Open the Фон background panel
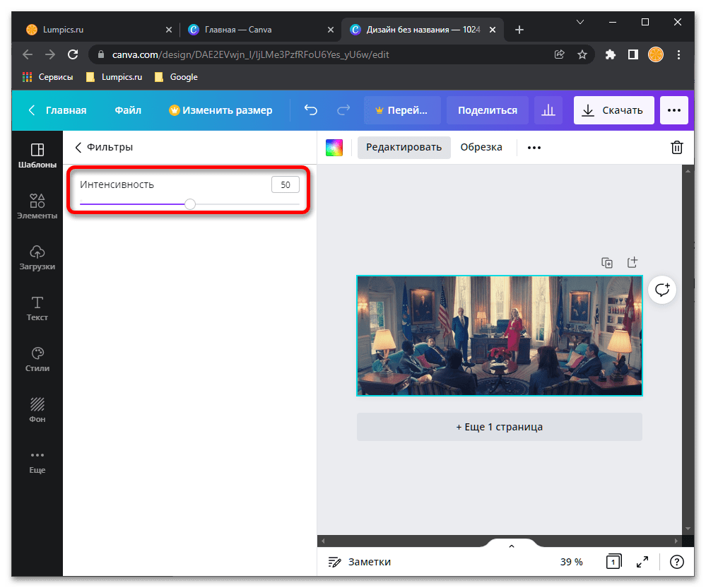This screenshot has width=706, height=588. click(37, 410)
